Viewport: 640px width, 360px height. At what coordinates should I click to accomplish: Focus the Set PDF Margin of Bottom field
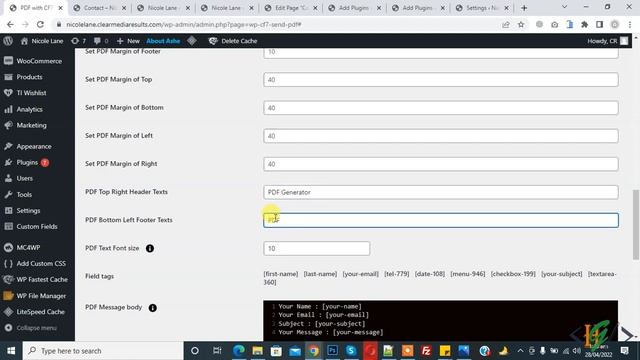(440, 108)
